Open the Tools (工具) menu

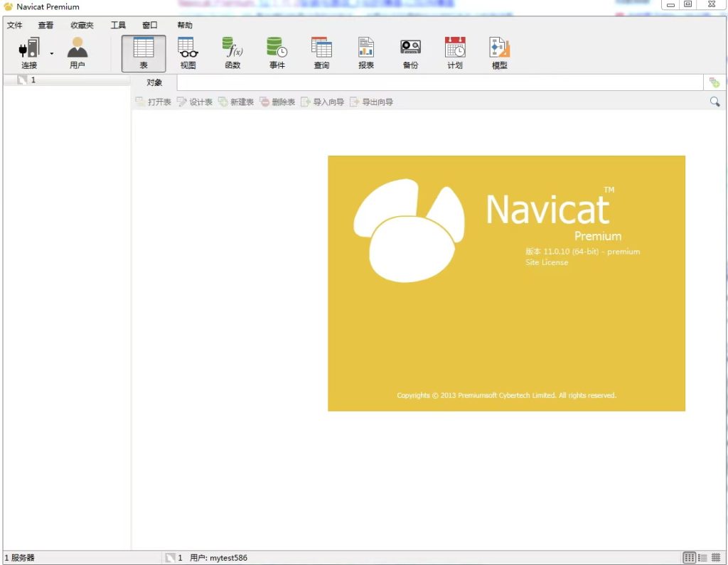pos(118,26)
